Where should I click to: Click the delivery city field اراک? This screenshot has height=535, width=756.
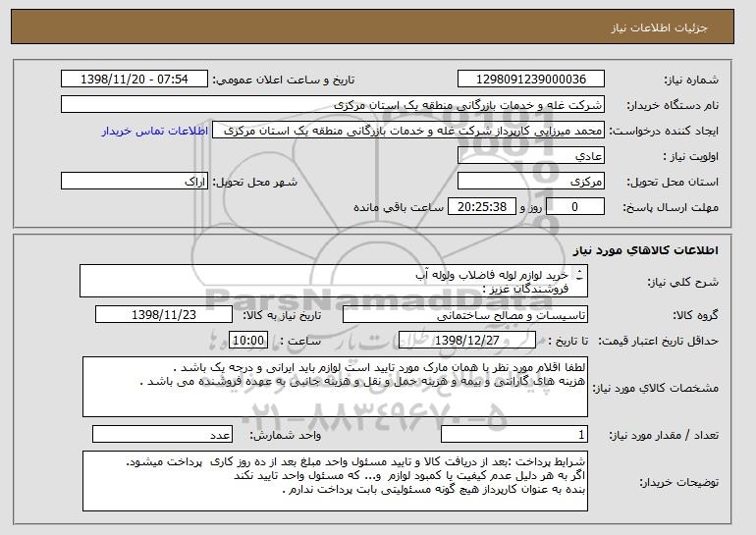pyautogui.click(x=135, y=182)
